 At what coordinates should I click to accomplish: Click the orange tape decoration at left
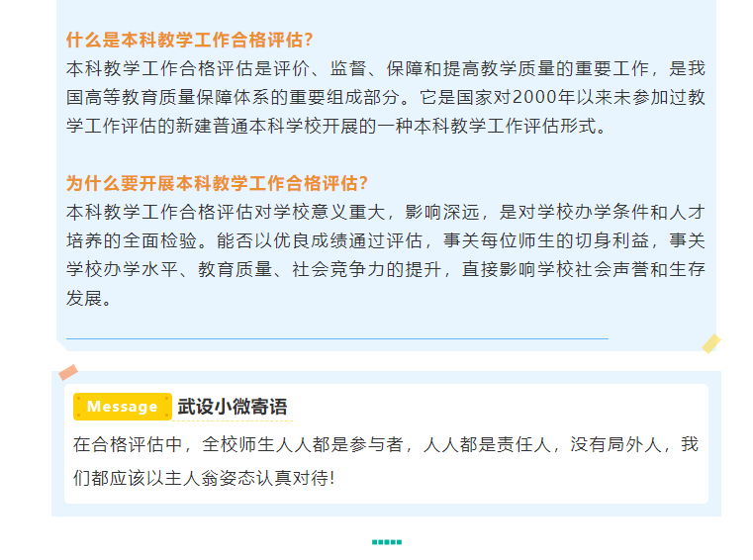point(68,372)
